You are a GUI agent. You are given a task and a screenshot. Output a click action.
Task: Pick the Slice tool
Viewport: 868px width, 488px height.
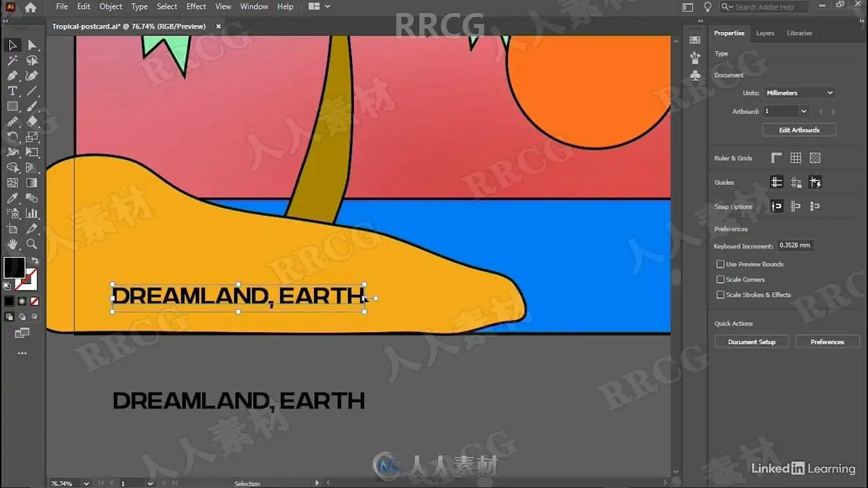32,229
